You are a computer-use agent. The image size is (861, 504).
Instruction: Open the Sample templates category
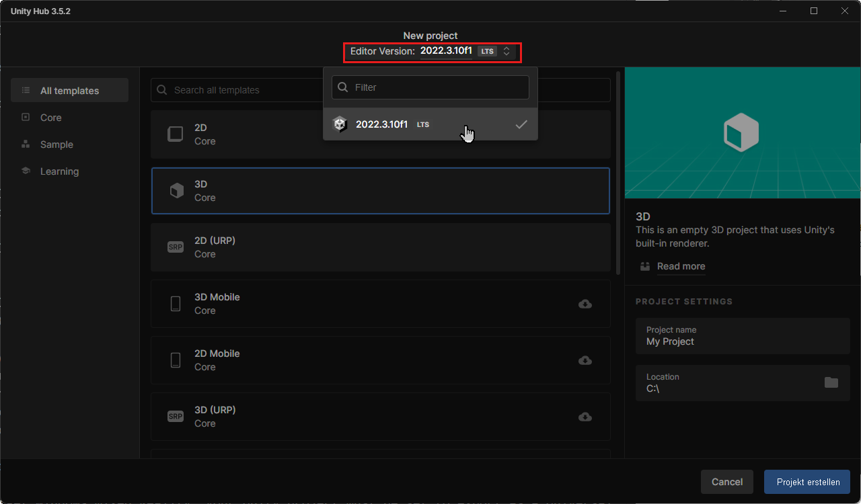57,144
